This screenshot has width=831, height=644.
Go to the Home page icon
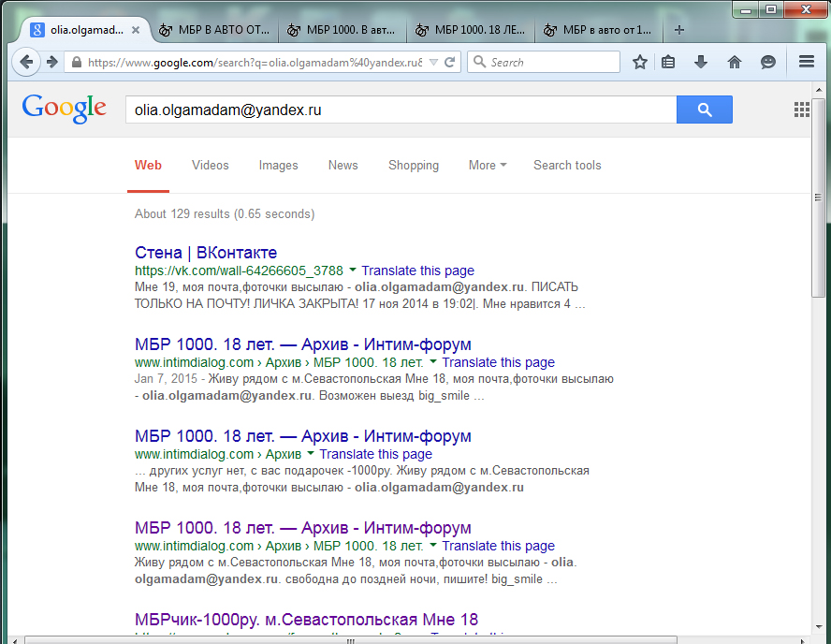(x=734, y=62)
